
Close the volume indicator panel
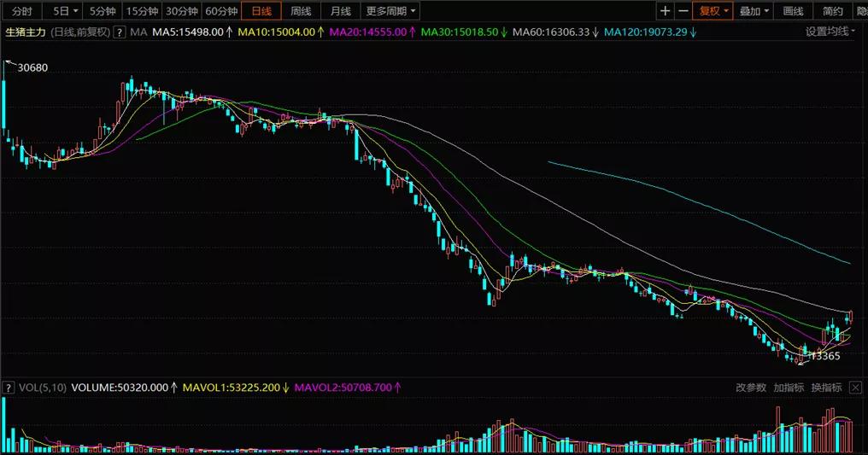coord(855,387)
